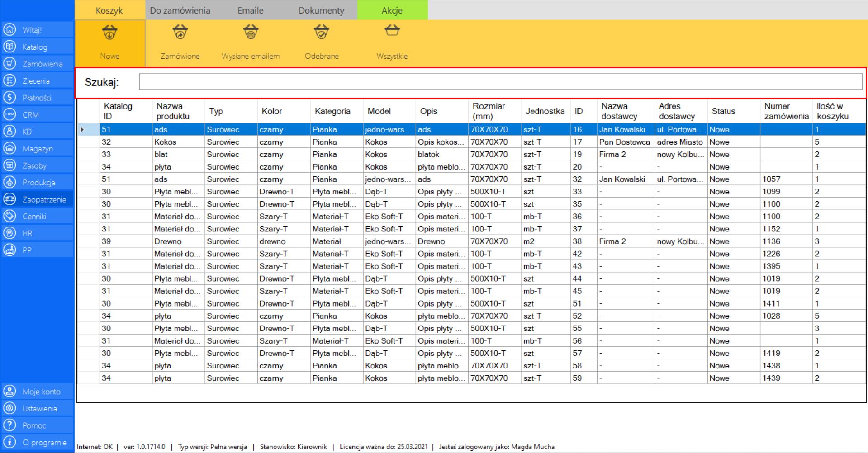Image resolution: width=868 pixels, height=453 pixels.
Task: Switch to the Do zamówienia tab
Action: [180, 10]
